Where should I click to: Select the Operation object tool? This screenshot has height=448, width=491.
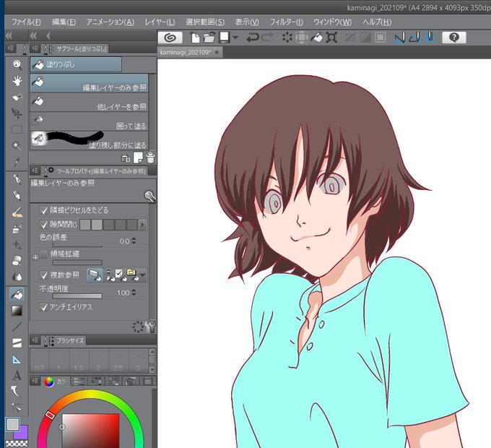17,97
